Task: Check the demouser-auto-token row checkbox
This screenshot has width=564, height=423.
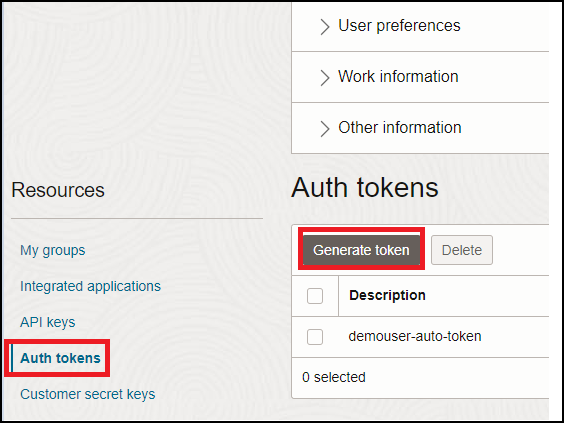Action: coord(315,337)
